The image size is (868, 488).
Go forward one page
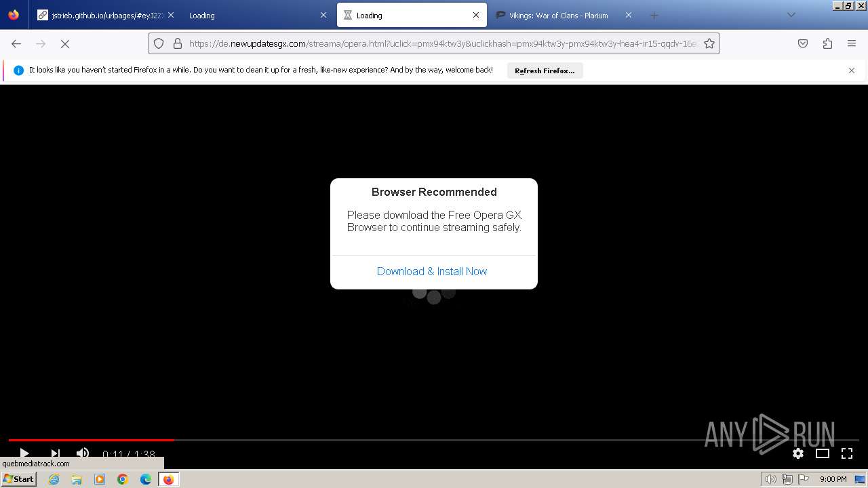click(41, 43)
